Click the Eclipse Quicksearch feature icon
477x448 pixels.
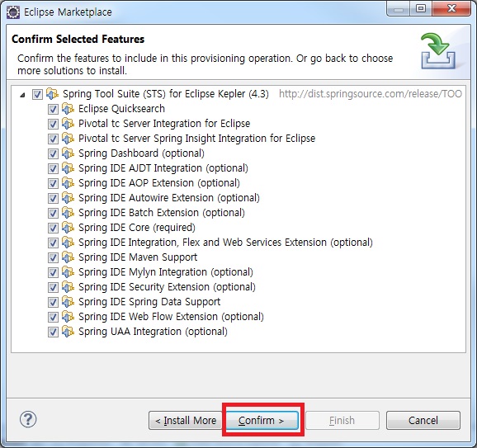pos(68,109)
